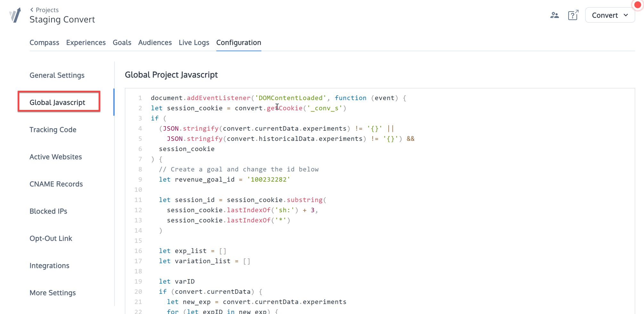This screenshot has width=644, height=314.
Task: Click lastIndexOf('sh:') on line 12
Action: click(x=263, y=210)
